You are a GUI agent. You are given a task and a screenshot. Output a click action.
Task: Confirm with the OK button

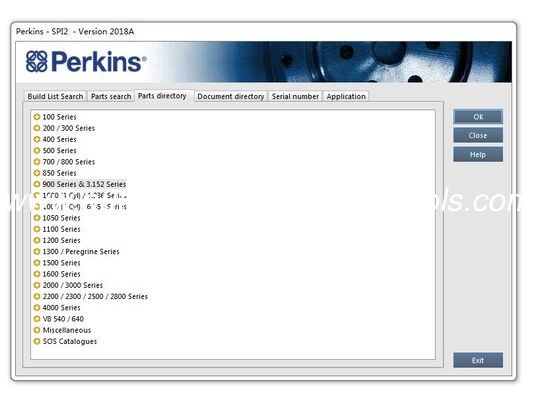[478, 117]
